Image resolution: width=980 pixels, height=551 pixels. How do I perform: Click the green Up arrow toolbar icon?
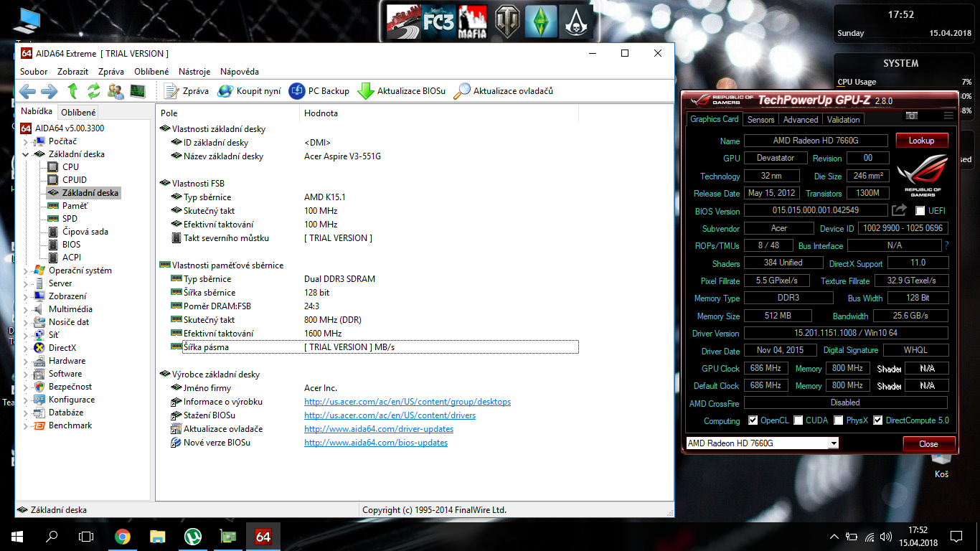pos(72,91)
